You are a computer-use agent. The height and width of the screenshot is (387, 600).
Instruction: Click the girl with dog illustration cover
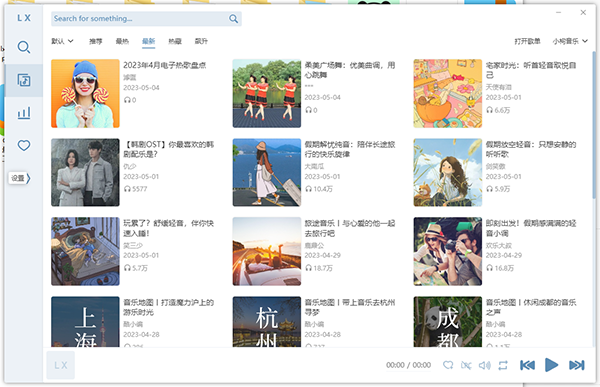448,172
